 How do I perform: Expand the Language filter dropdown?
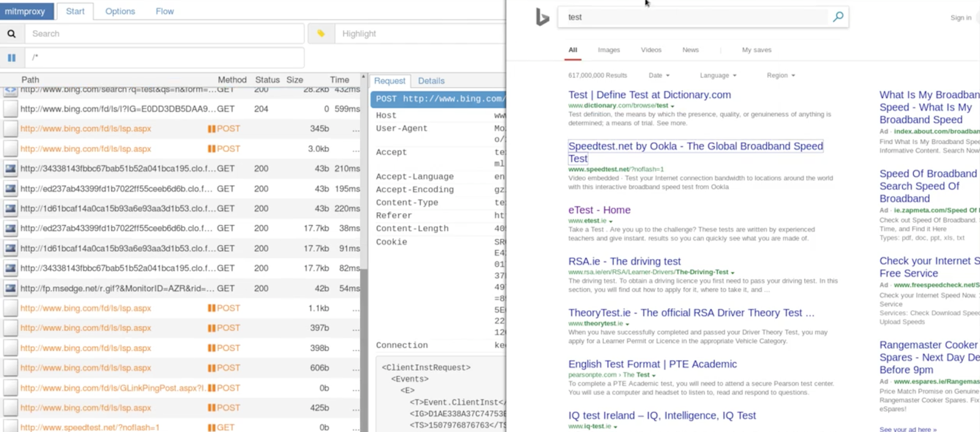tap(718, 75)
